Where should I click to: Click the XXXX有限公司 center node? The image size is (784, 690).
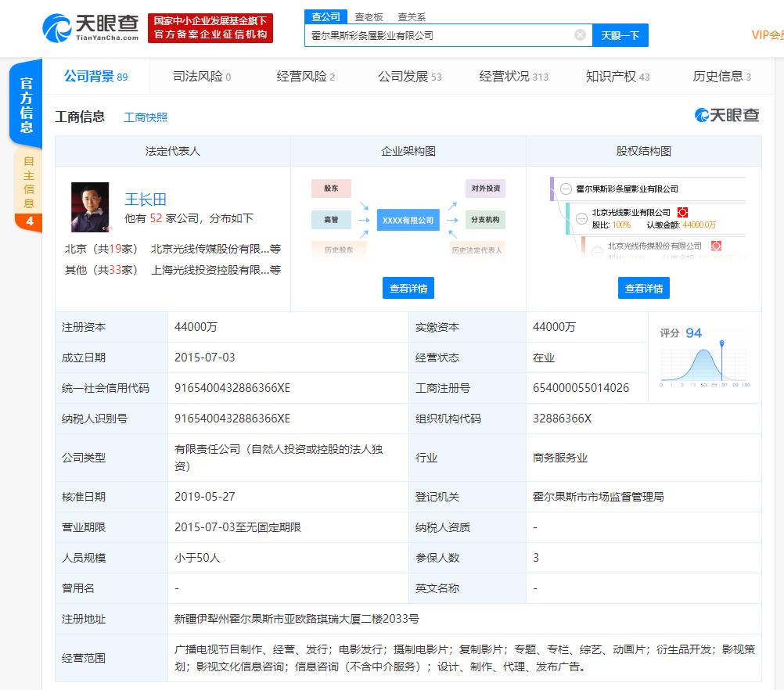point(408,220)
